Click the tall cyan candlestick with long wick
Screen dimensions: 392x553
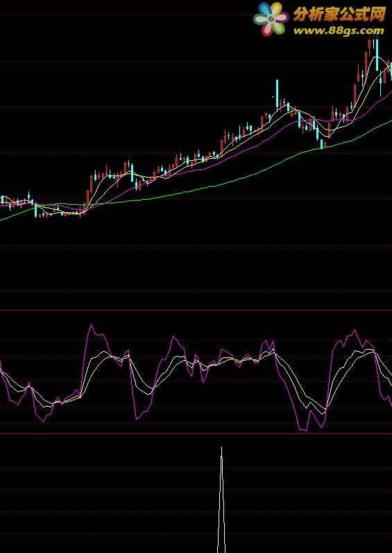pos(277,94)
